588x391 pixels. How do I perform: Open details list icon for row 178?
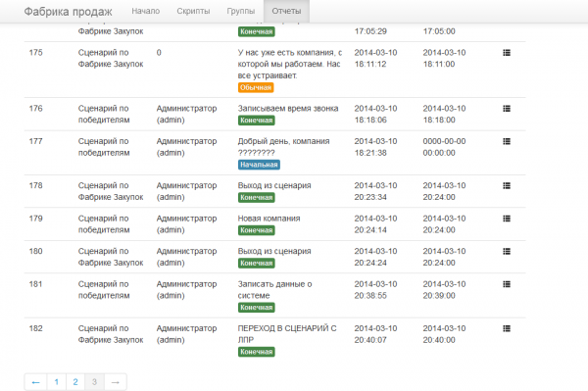tap(507, 186)
